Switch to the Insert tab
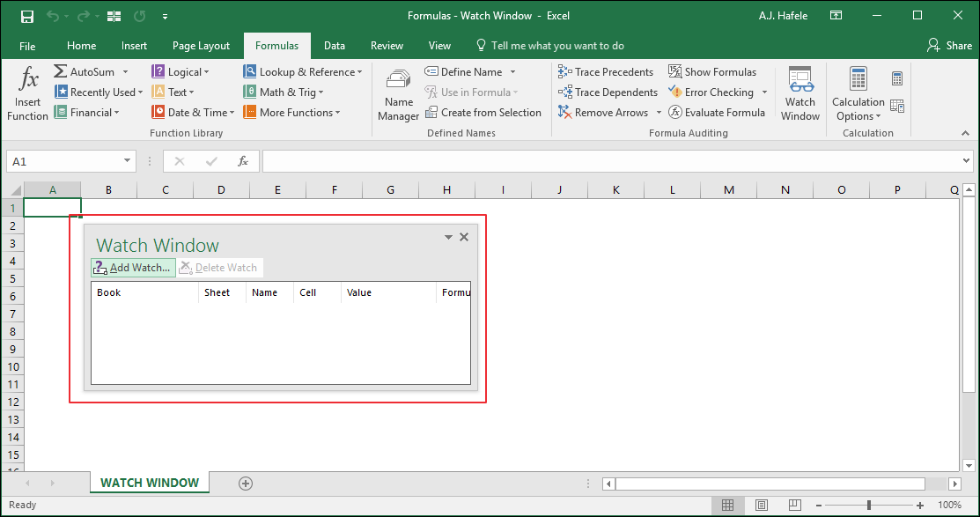Image resolution: width=980 pixels, height=517 pixels. [134, 46]
